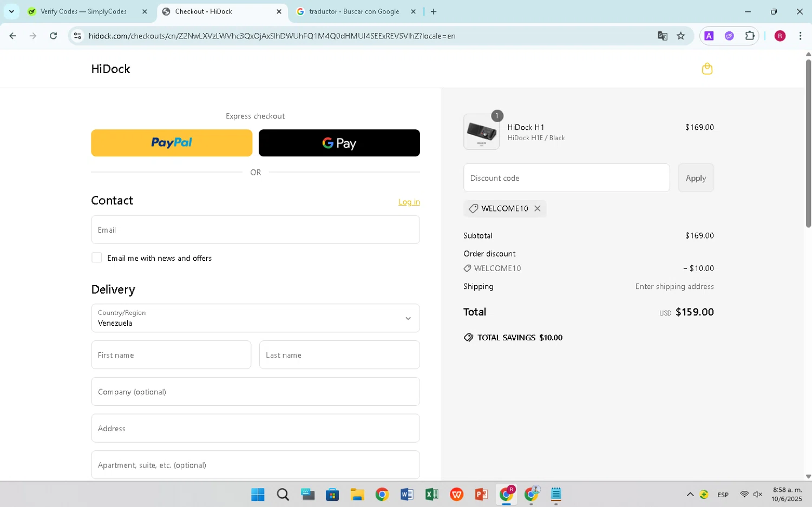Expand the Country/Region Venezuela dropdown
812x507 pixels.
pos(256,318)
